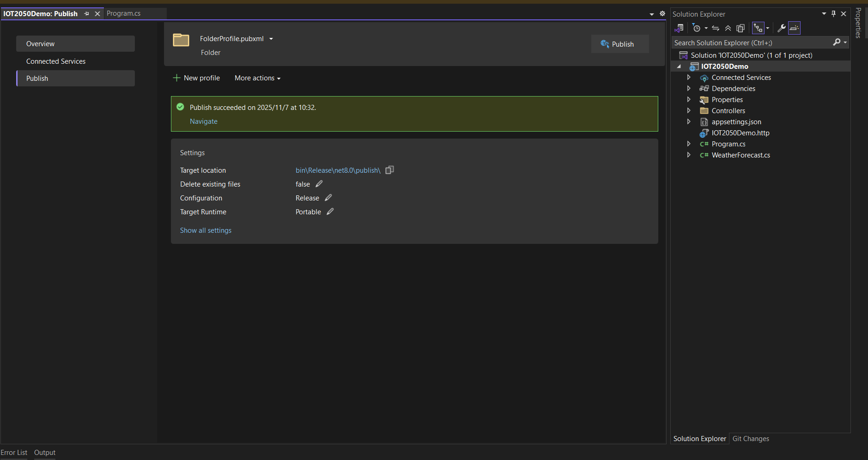The height and width of the screenshot is (460, 868).
Task: Toggle the file nesting tree icon
Action: click(x=758, y=28)
